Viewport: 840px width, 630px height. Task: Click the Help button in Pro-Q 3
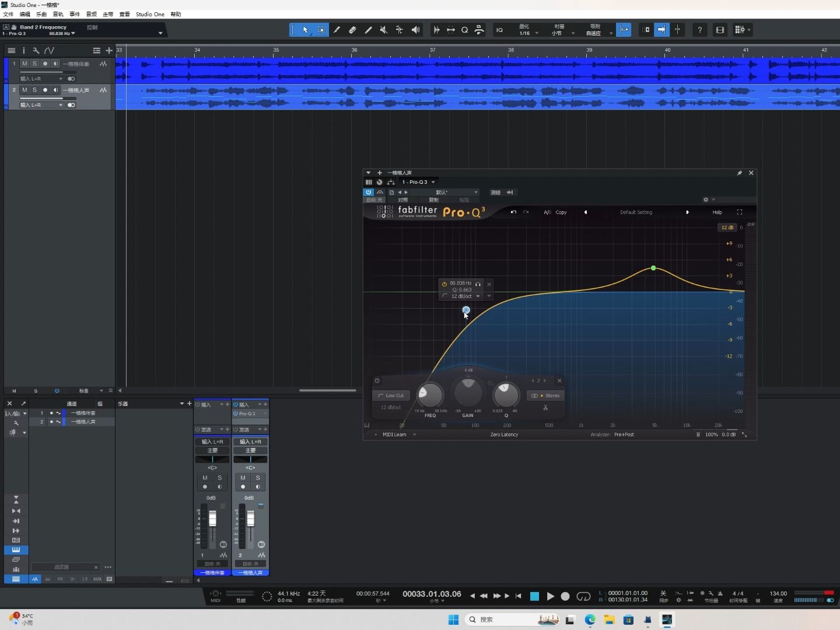coord(717,212)
